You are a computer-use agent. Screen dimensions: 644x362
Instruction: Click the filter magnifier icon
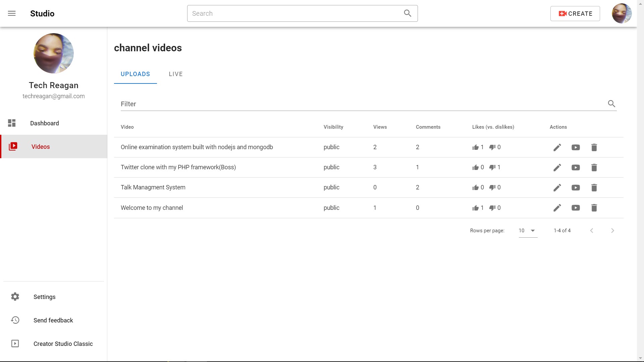(x=611, y=104)
